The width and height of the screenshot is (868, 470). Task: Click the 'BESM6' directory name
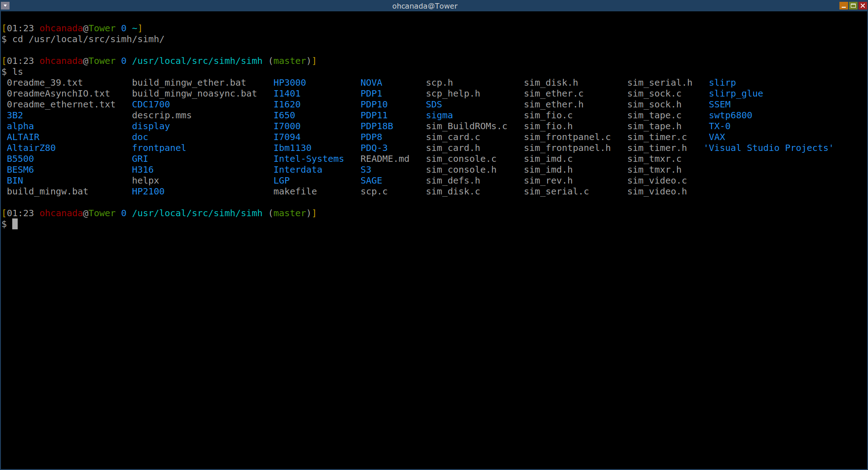(x=20, y=170)
